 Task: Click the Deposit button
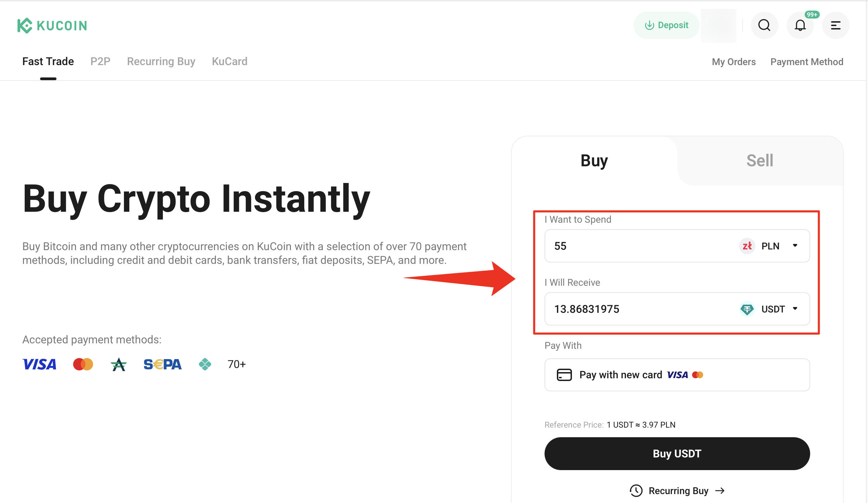pyautogui.click(x=666, y=25)
